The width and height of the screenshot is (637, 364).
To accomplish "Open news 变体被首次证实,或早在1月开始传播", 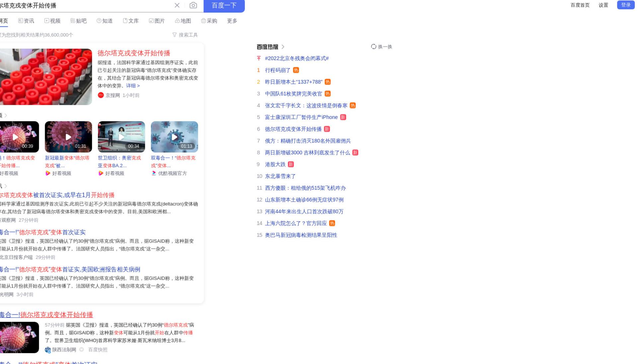I will [x=57, y=195].
